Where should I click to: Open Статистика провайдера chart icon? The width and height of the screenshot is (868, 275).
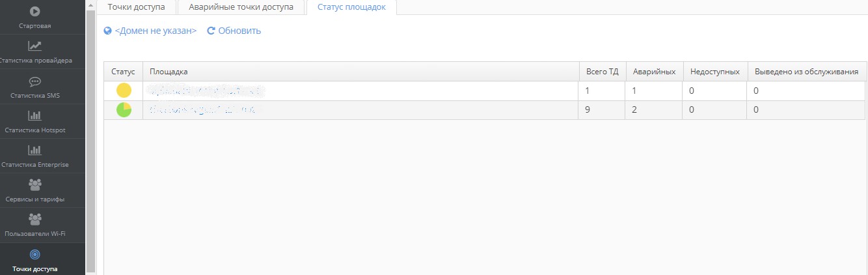point(35,46)
